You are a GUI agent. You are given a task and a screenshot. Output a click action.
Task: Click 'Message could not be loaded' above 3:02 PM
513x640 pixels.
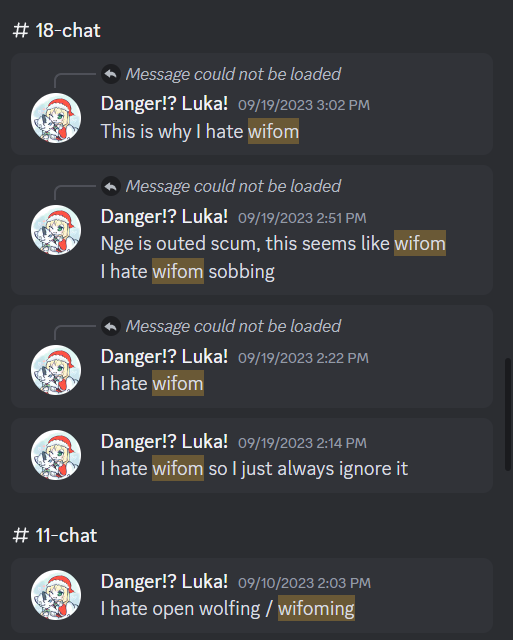point(233,74)
